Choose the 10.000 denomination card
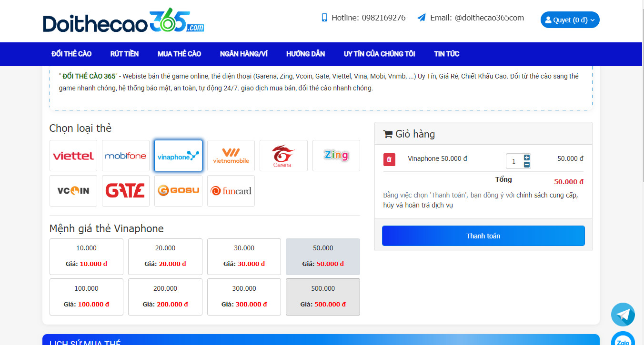 [86, 256]
